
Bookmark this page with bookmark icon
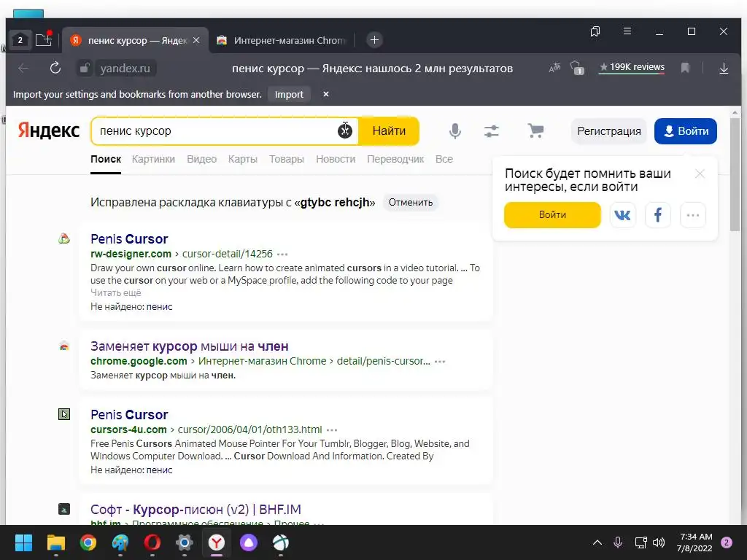pyautogui.click(x=685, y=68)
